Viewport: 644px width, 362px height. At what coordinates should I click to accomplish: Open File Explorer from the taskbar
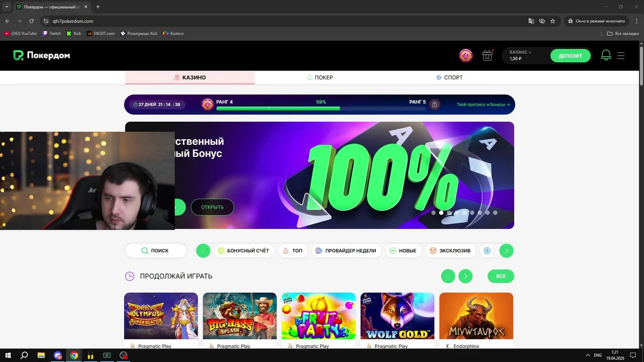tap(41, 355)
